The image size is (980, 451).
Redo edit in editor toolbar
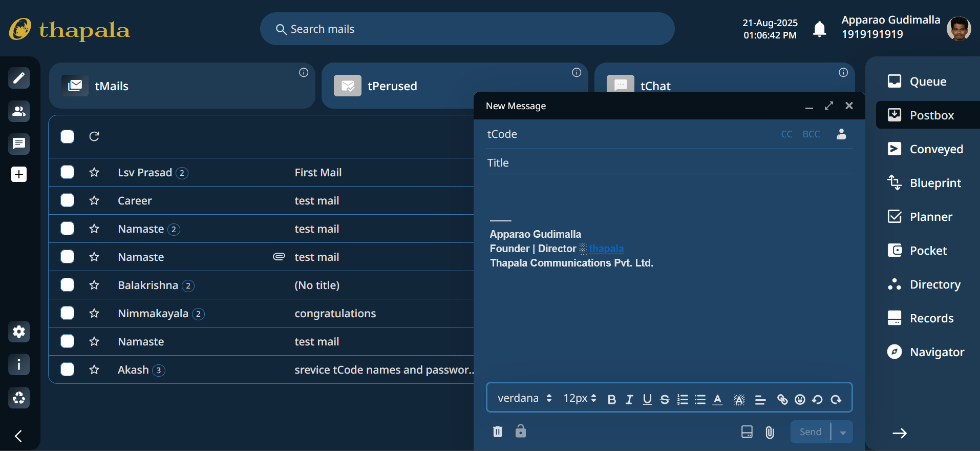click(836, 400)
